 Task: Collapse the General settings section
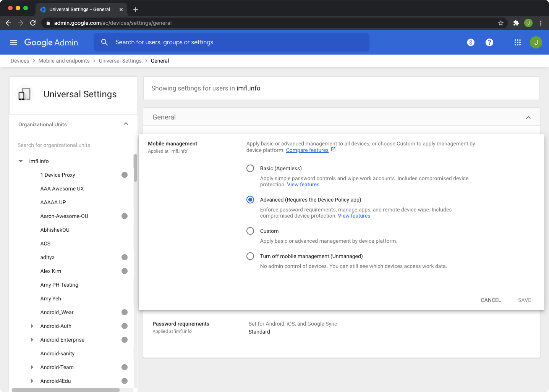(x=528, y=118)
